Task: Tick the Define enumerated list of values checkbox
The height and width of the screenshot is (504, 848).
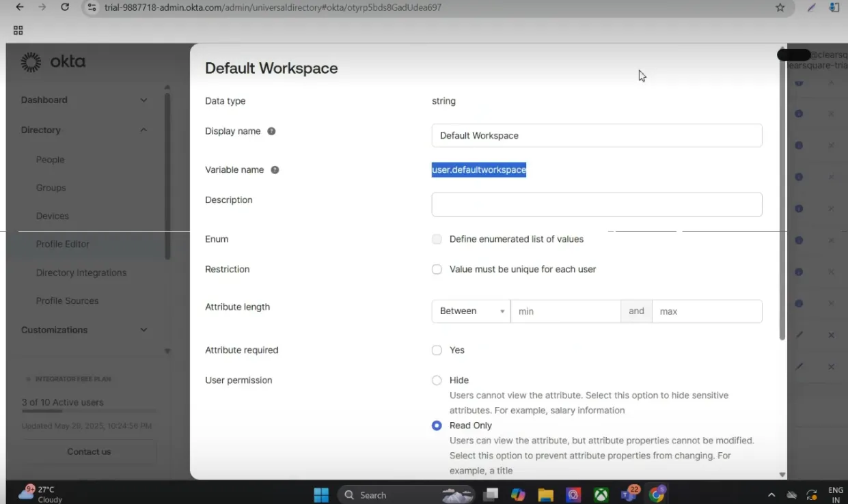Action: coord(437,239)
